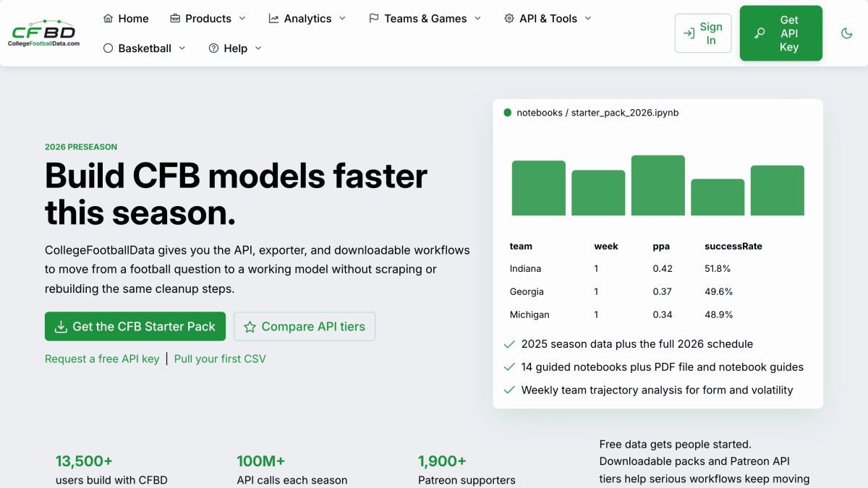Click the Sign In button
This screenshot has height=488, width=868.
703,33
